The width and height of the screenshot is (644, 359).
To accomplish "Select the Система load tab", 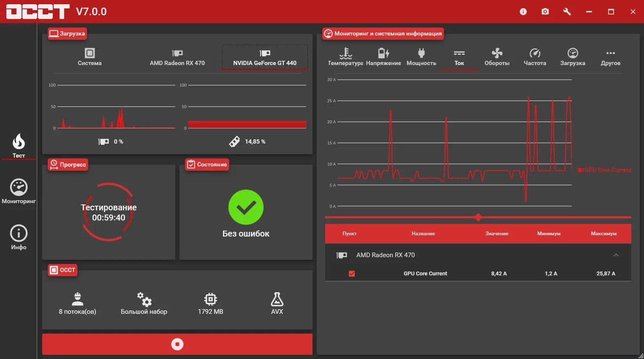I will 90,57.
